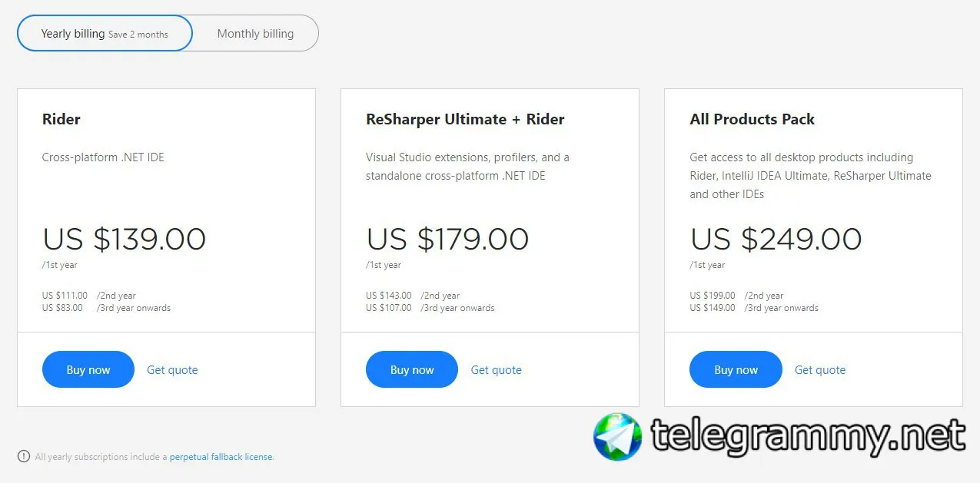
Task: Buy the ReSharper Ultimate + Rider plan
Action: 411,369
